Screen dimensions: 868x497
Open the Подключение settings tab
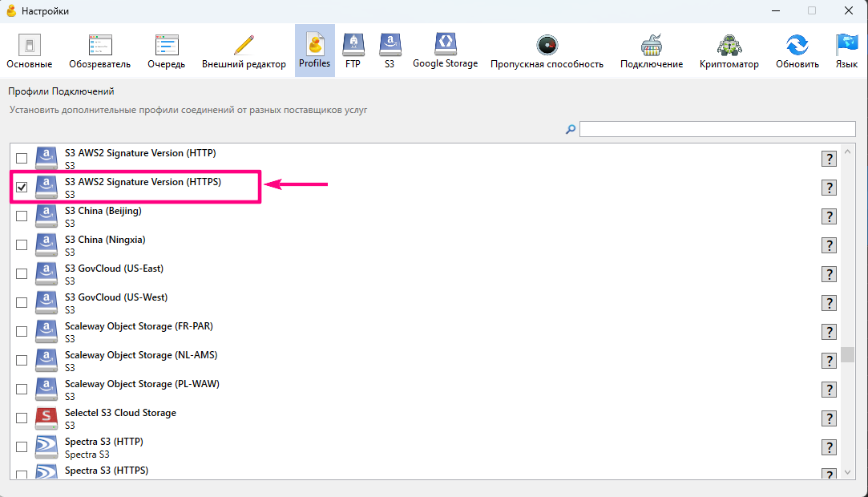[652, 51]
